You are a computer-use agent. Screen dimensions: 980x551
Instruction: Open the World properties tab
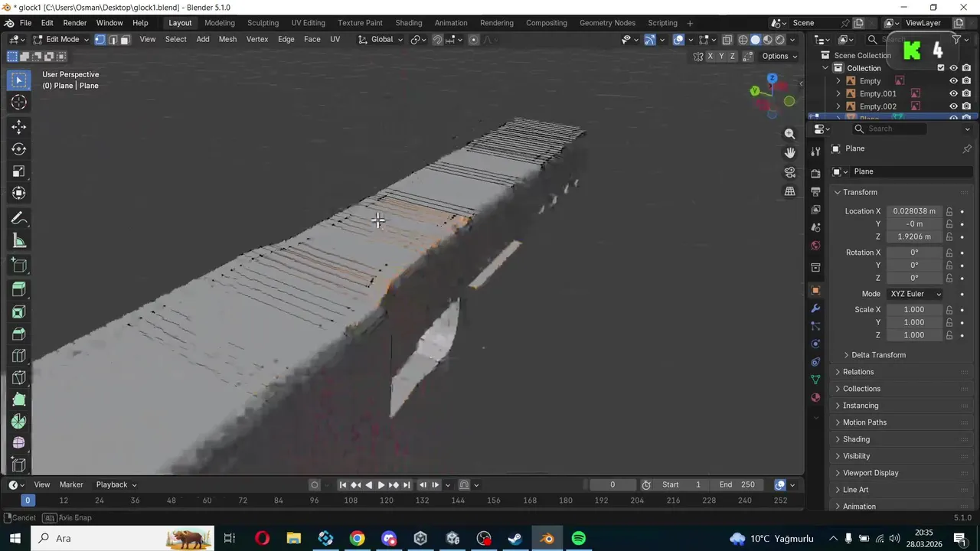click(x=815, y=246)
